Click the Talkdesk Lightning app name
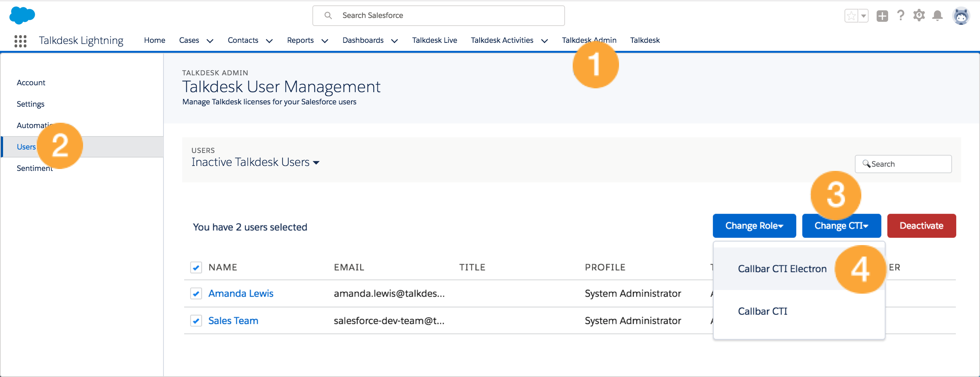This screenshot has width=980, height=377. tap(81, 41)
